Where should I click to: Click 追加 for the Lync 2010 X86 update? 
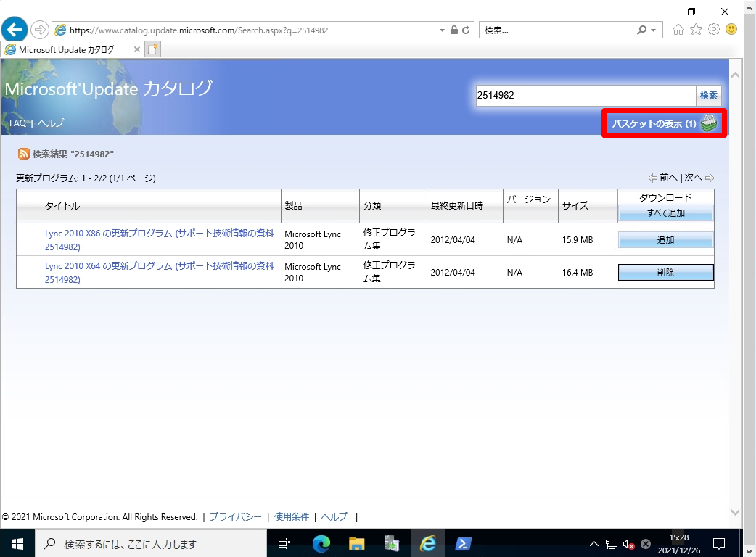666,240
